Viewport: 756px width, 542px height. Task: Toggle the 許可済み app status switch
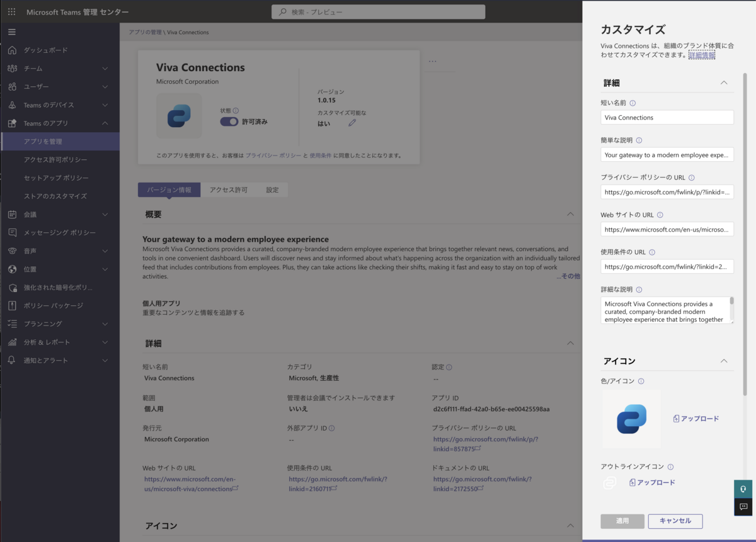pyautogui.click(x=229, y=121)
